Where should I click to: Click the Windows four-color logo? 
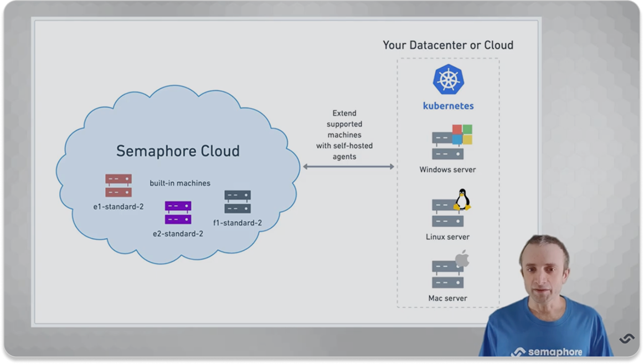462,134
